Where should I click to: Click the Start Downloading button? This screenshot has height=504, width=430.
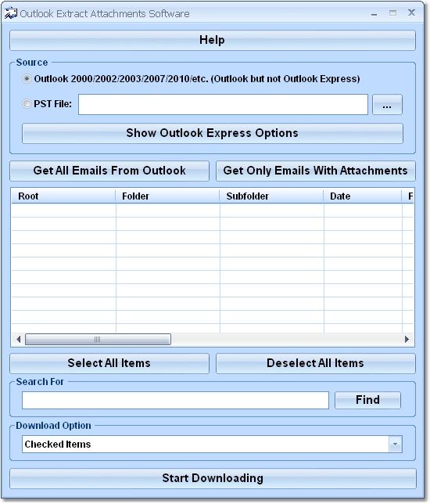[213, 478]
